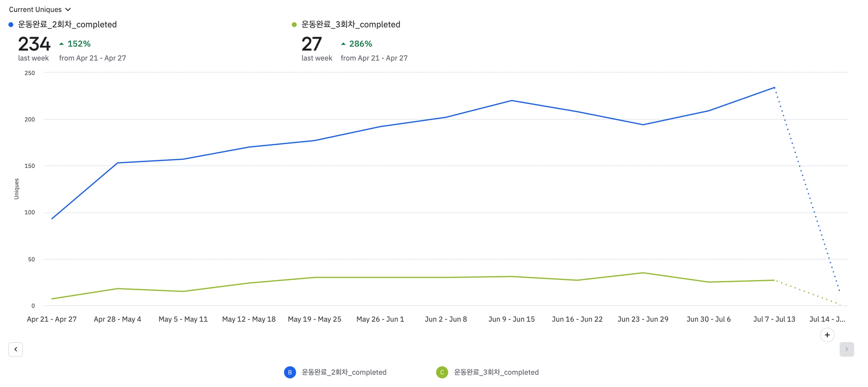The width and height of the screenshot is (868, 387).
Task: Click the Jun 9 - Jun 15 axis label
Action: point(512,319)
